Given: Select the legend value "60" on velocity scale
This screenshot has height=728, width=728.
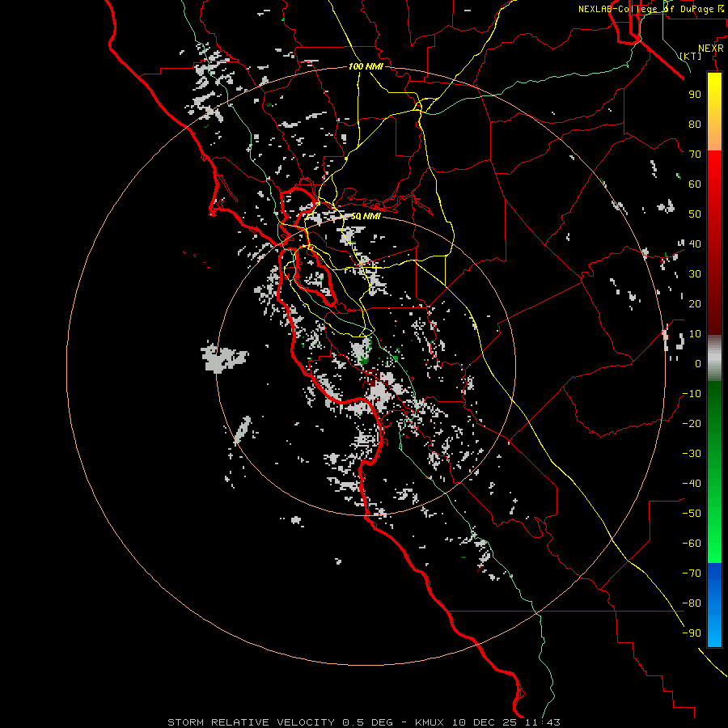Looking at the screenshot, I should click(x=695, y=184).
